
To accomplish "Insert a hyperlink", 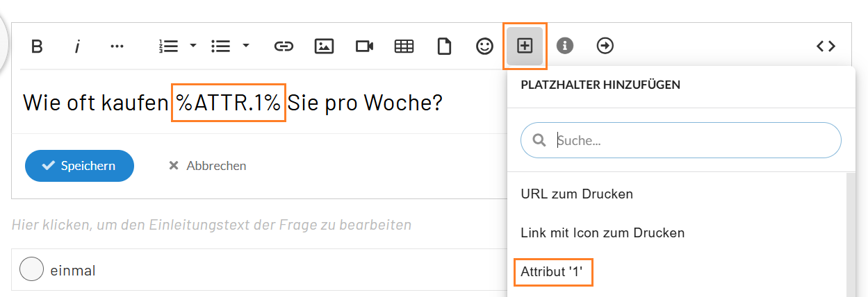I will pos(283,46).
